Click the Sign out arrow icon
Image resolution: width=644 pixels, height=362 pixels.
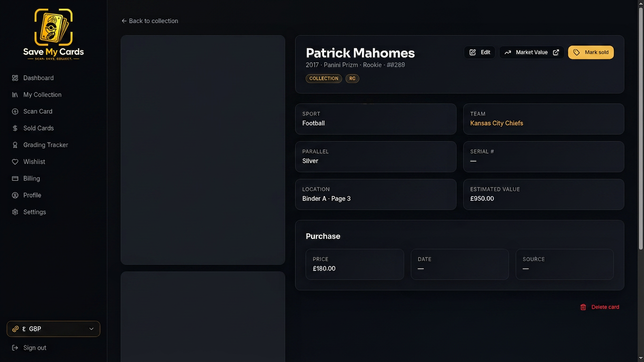(15, 348)
